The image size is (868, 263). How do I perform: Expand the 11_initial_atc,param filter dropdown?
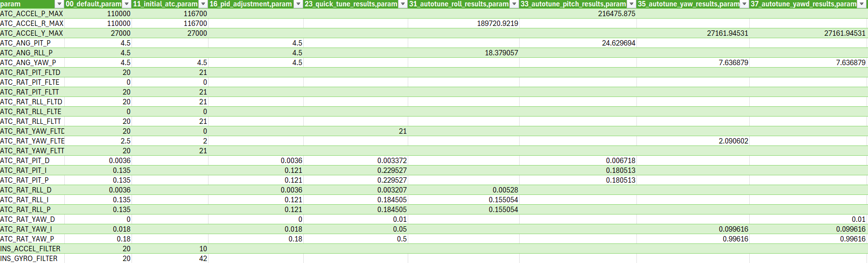coord(203,4)
